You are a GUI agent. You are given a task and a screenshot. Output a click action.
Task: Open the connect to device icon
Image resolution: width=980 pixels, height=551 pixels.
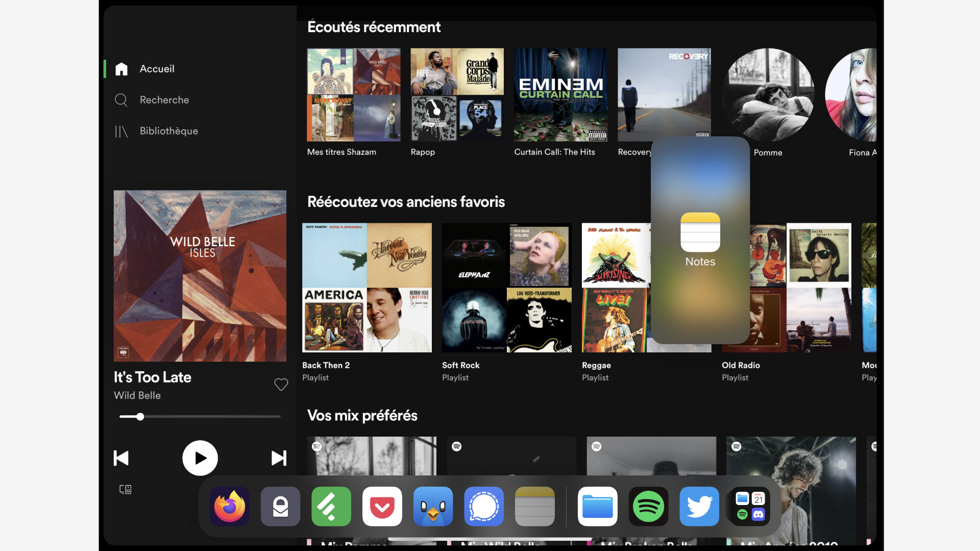click(x=125, y=489)
